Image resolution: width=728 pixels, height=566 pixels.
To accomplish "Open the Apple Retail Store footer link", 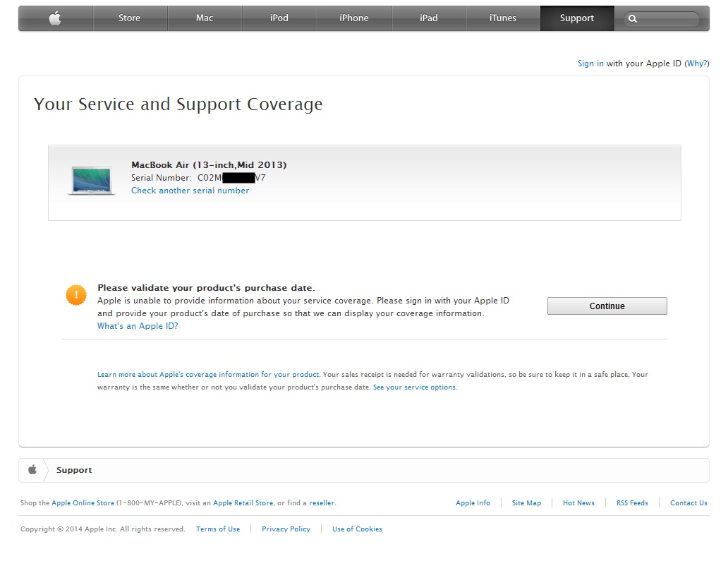I will pos(243,503).
